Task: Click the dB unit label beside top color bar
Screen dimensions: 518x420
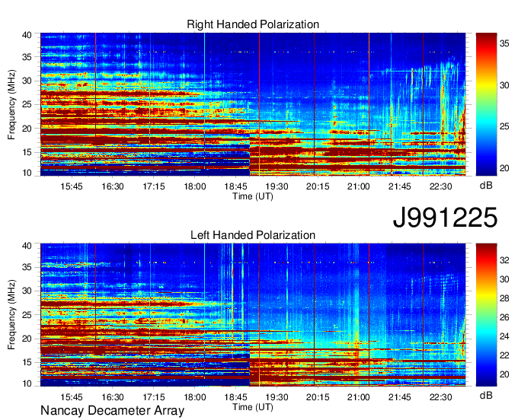Action: click(x=486, y=186)
